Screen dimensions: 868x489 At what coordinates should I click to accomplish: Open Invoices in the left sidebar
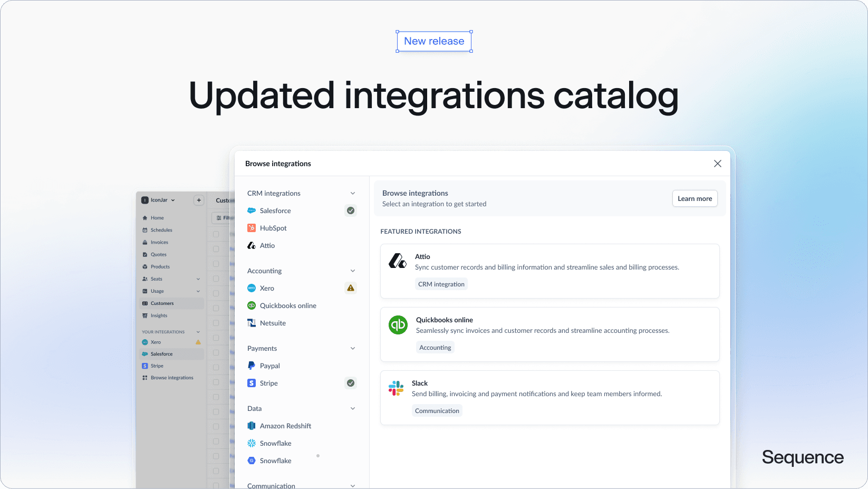click(159, 243)
